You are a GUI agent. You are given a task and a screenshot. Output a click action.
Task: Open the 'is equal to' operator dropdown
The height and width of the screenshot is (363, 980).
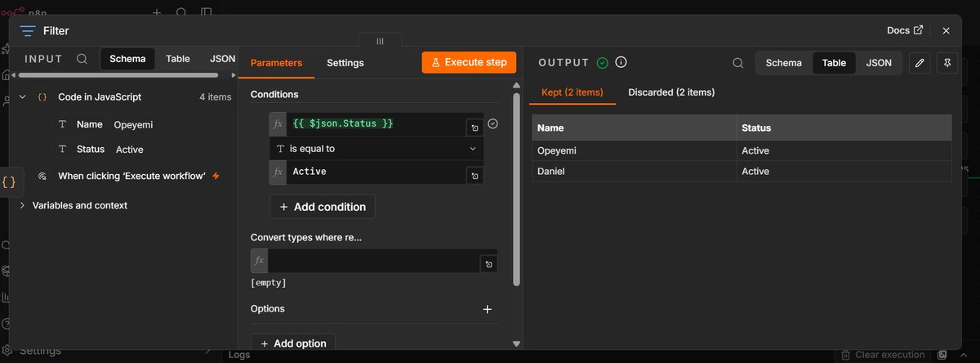376,149
